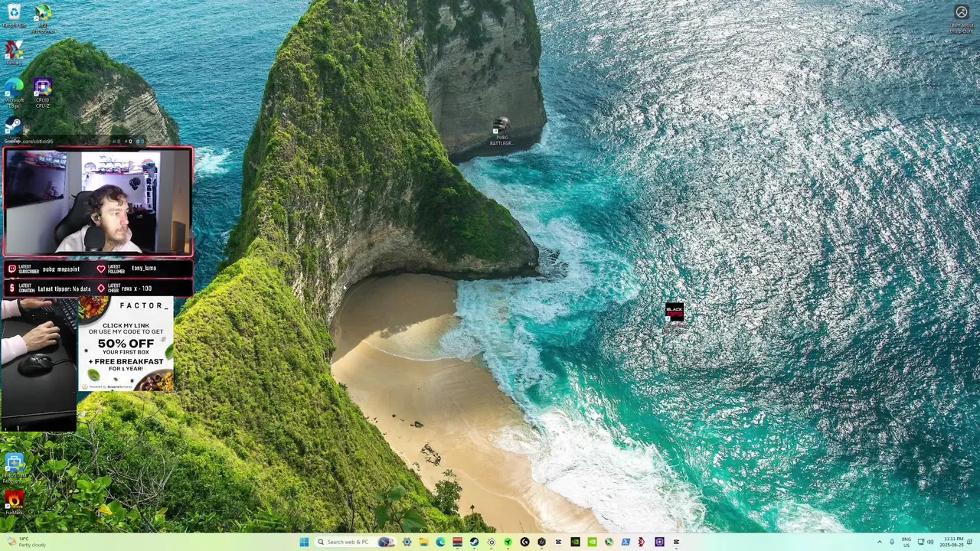Click the microphone tray icon
The image size is (980, 551).
(x=892, y=542)
